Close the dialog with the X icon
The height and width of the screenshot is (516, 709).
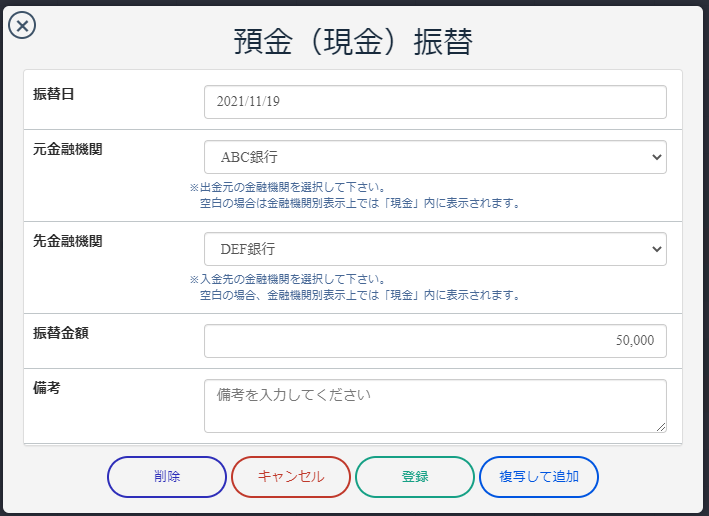tap(22, 25)
